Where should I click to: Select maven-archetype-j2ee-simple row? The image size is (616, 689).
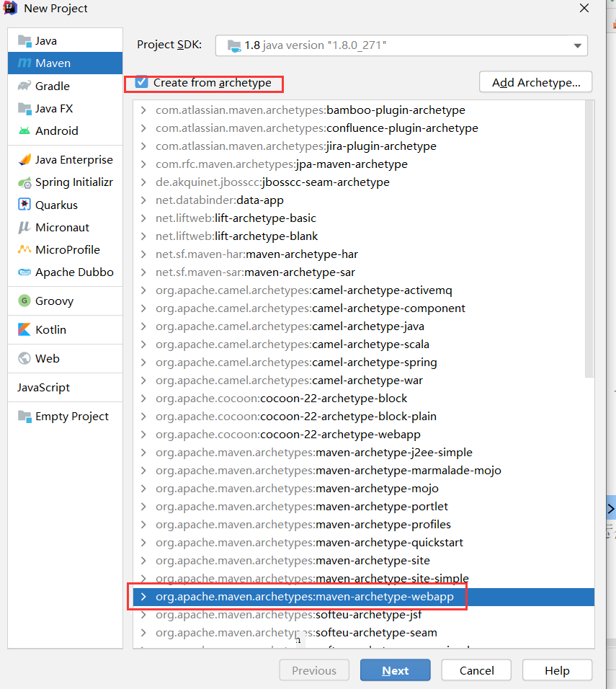pyautogui.click(x=363, y=452)
